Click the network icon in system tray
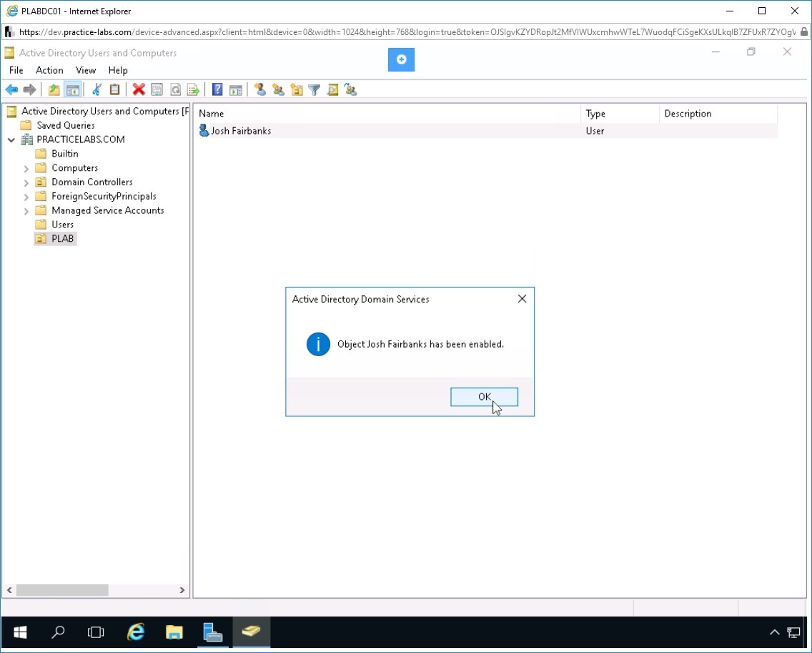 pyautogui.click(x=793, y=632)
